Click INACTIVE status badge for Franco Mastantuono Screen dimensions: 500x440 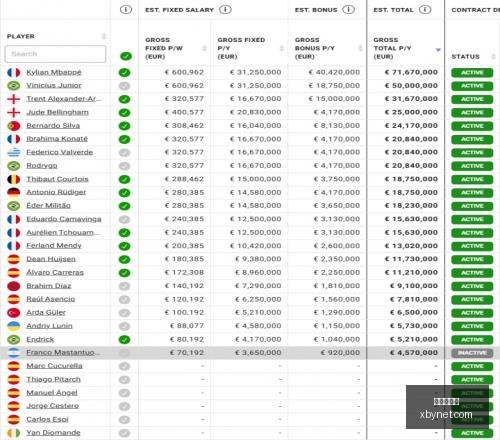472,353
